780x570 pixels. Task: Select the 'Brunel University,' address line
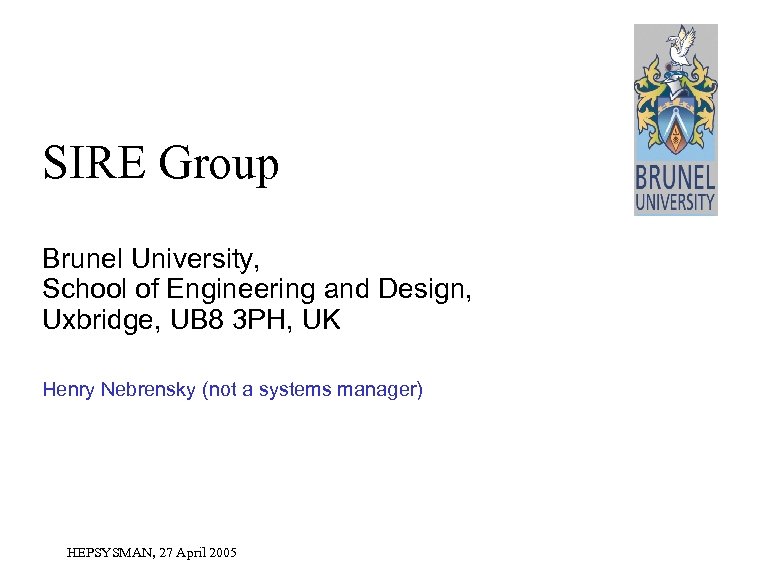coord(151,259)
